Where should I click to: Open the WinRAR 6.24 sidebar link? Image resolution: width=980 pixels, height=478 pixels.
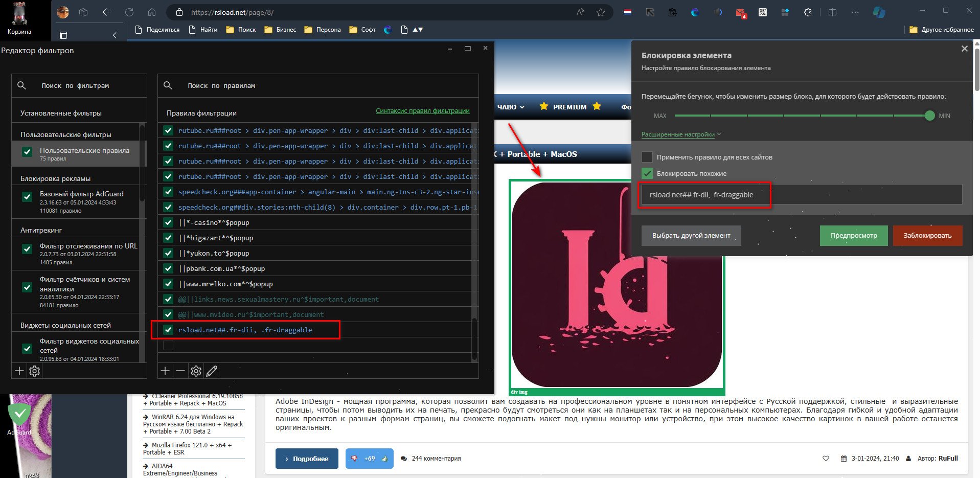coord(193,424)
